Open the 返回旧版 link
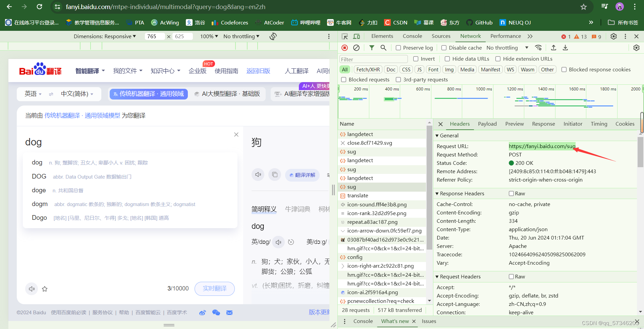Viewport: 644px width, 329px height. (x=258, y=71)
